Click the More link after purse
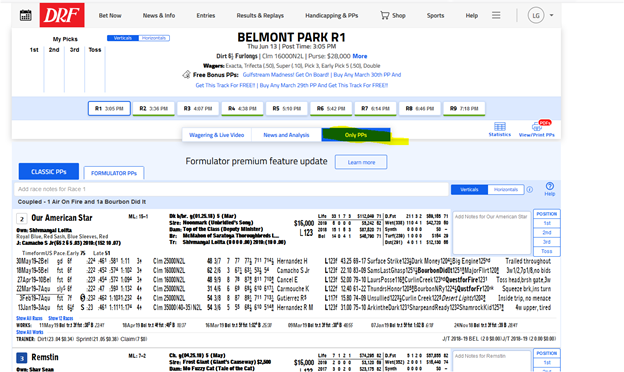The height and width of the screenshot is (372, 624). pyautogui.click(x=360, y=56)
